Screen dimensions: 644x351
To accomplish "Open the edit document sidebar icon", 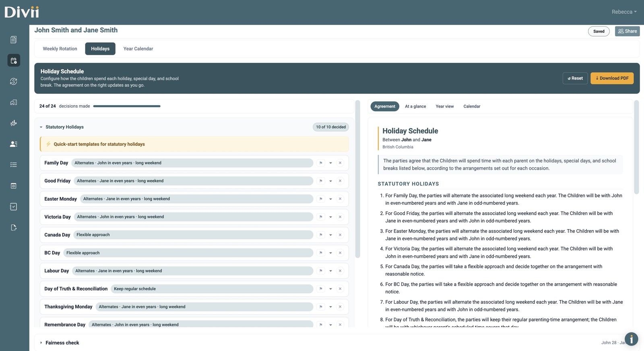I will pyautogui.click(x=13, y=228).
